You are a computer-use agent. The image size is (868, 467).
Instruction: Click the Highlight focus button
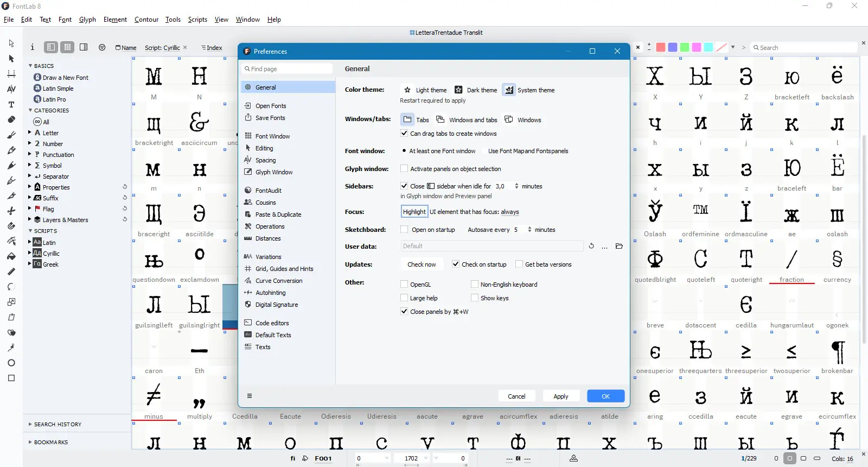click(414, 212)
